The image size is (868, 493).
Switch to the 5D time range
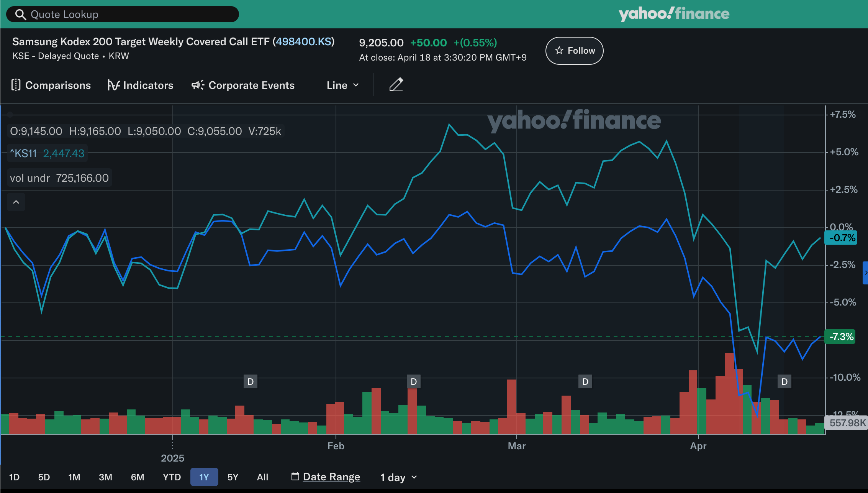pos(44,477)
